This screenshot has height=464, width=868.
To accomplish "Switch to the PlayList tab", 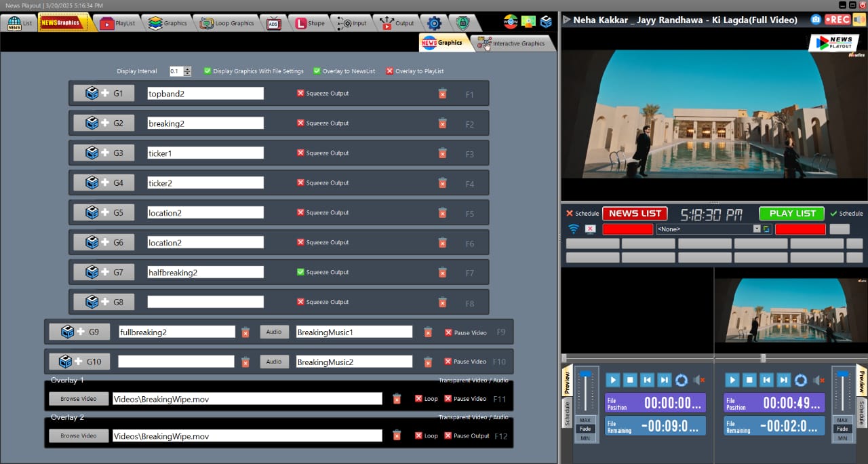I will point(117,23).
